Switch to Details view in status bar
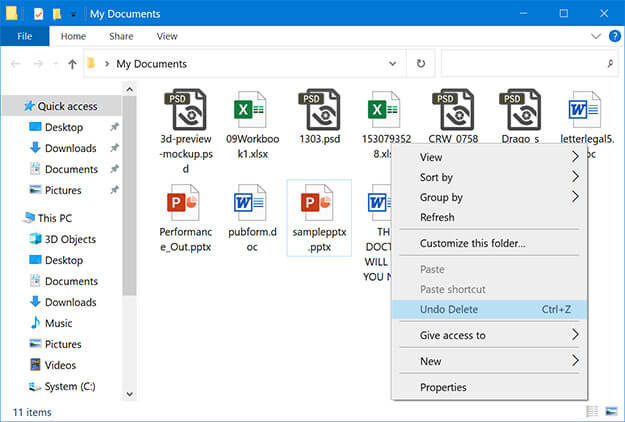This screenshot has height=422, width=625. point(592,412)
